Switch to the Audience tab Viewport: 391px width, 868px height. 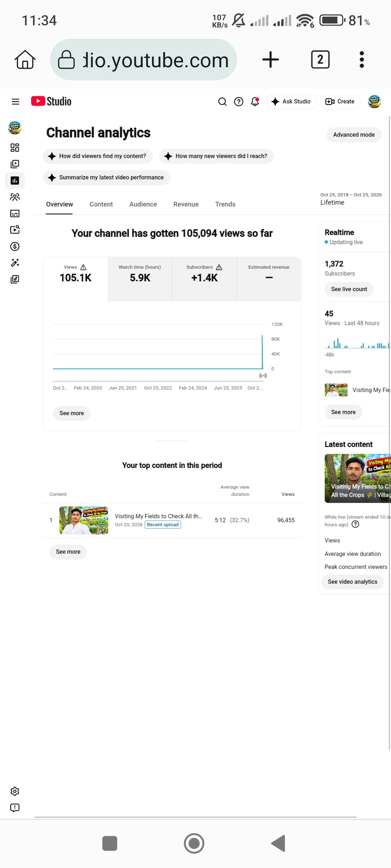coord(143,204)
